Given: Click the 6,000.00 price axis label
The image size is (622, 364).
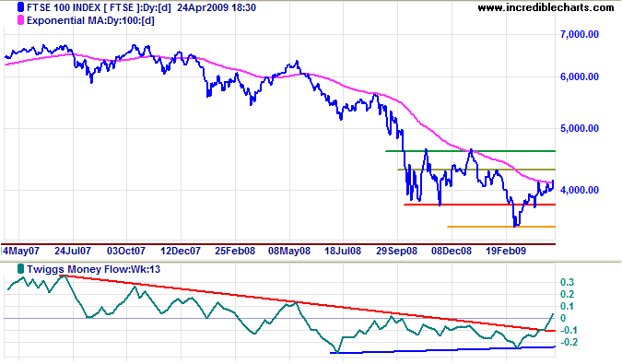Looking at the screenshot, I should (x=580, y=76).
